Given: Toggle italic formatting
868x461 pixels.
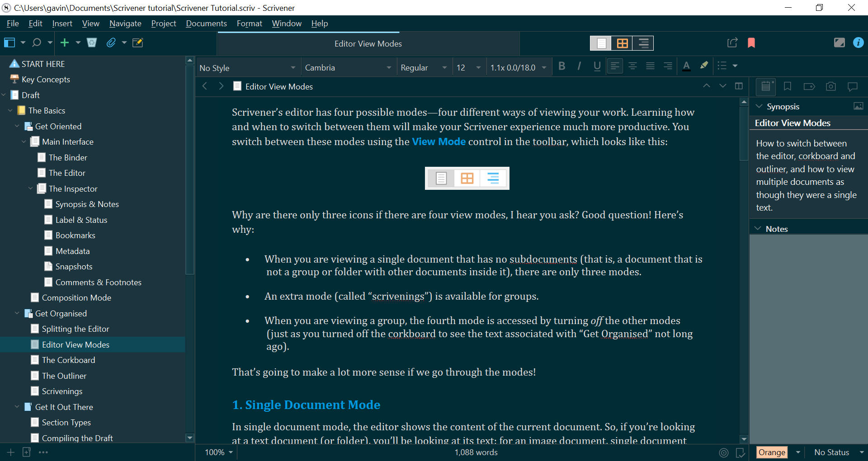Looking at the screenshot, I should 579,66.
